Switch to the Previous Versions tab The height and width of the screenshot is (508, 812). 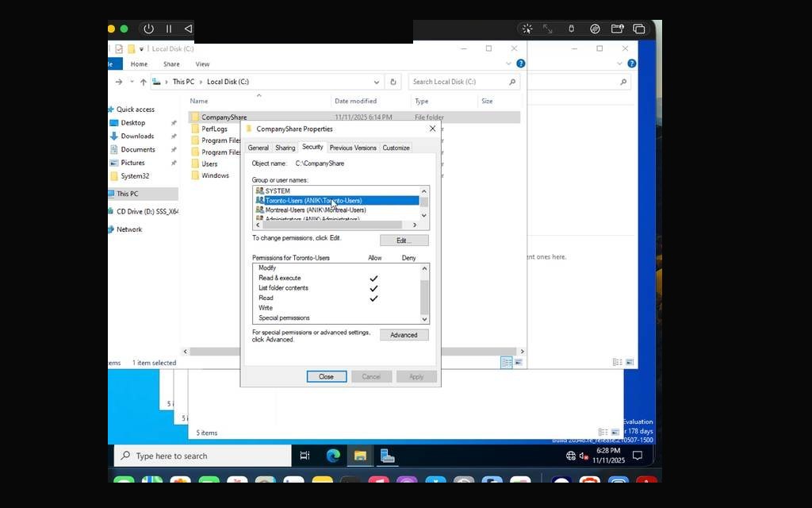point(353,148)
